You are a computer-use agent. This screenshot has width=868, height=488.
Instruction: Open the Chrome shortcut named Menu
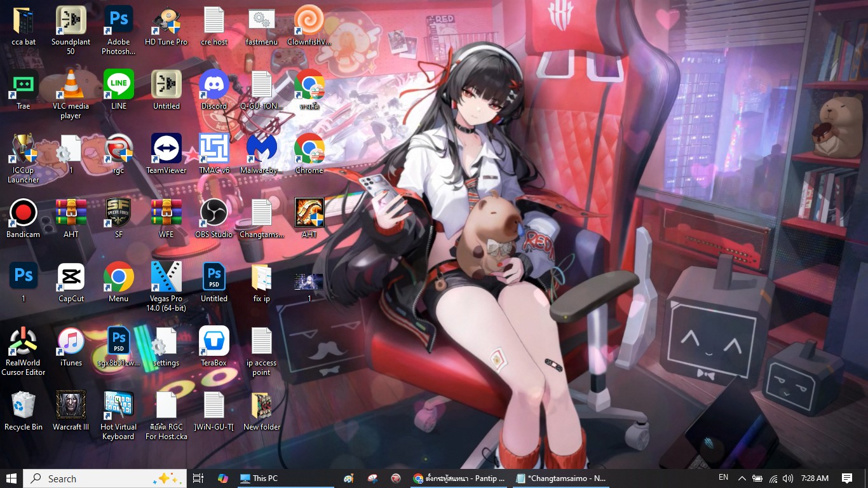[119, 283]
